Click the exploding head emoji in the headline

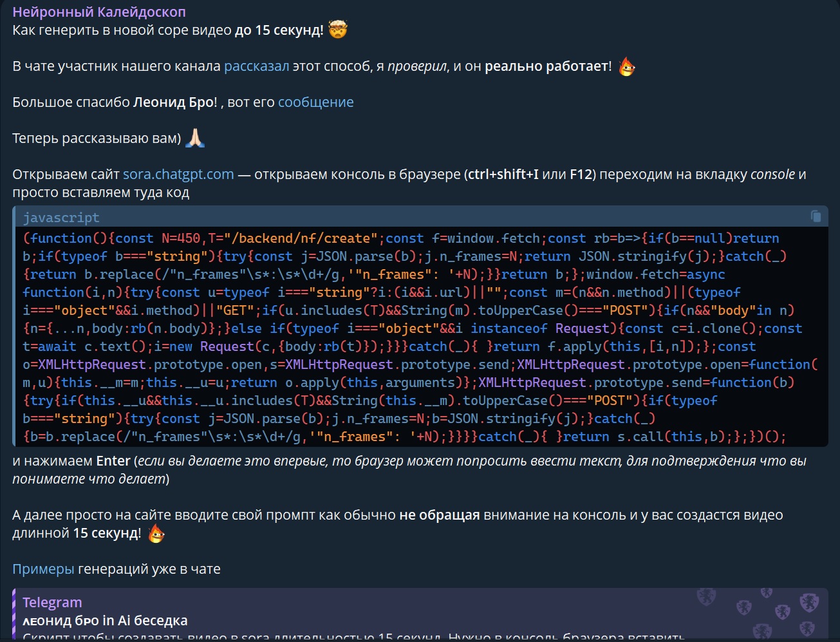[x=338, y=30]
